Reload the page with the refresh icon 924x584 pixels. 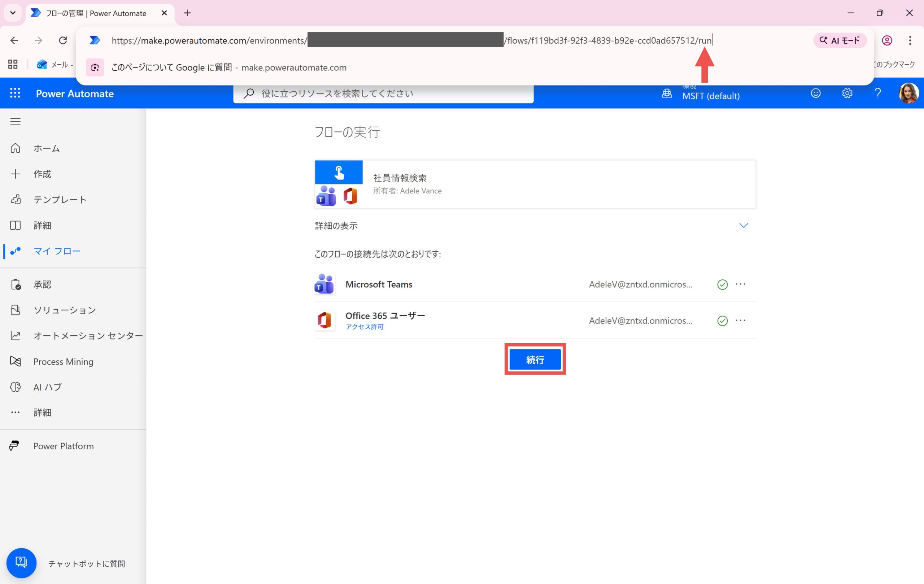63,40
